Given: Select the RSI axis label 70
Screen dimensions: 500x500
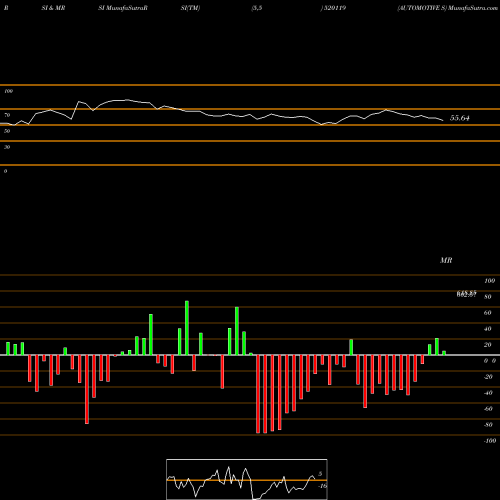Looking at the screenshot, I should (x=7, y=115).
